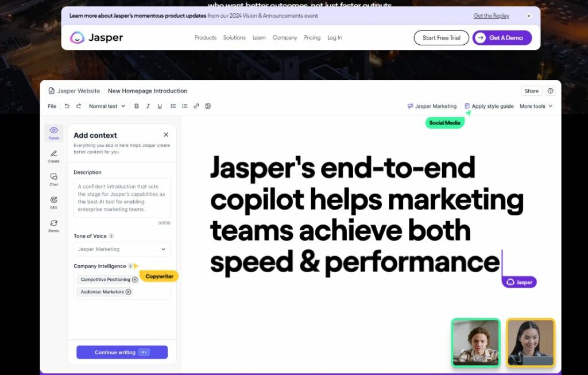Select the New Homepage Introduction title
This screenshot has width=588, height=375.
148,91
